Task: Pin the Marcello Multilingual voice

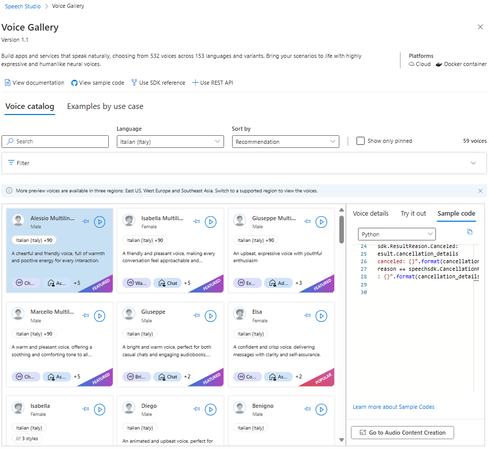Action: 86,315
